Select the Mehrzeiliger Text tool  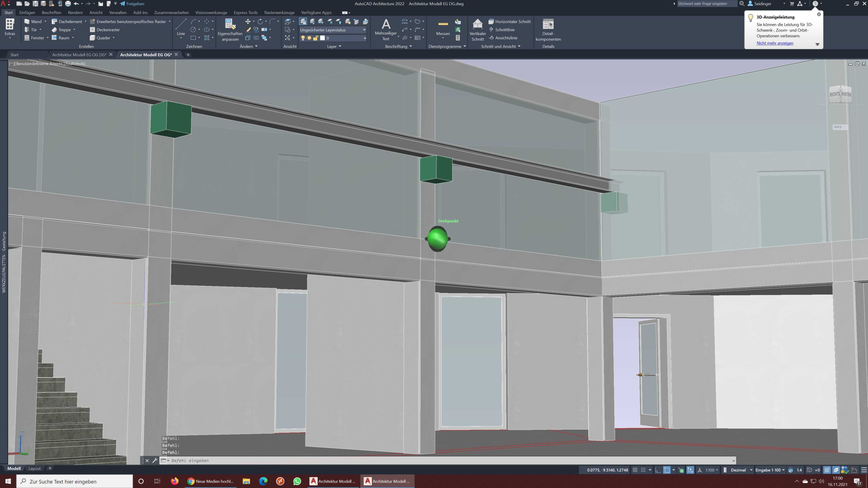[386, 30]
